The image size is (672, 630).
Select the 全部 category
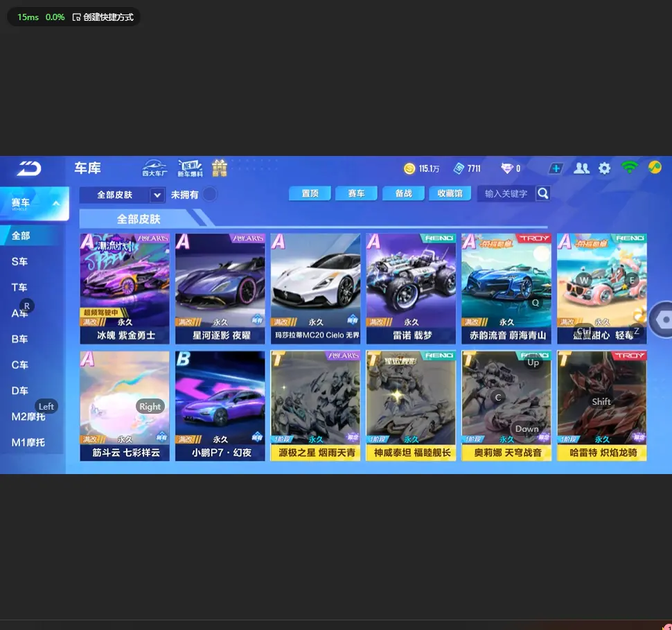(30, 236)
